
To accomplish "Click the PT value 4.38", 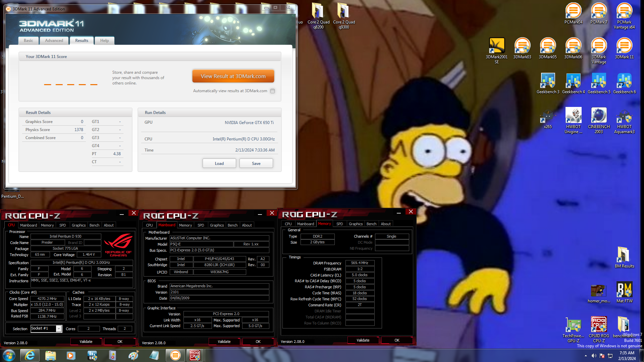I will click(x=117, y=154).
